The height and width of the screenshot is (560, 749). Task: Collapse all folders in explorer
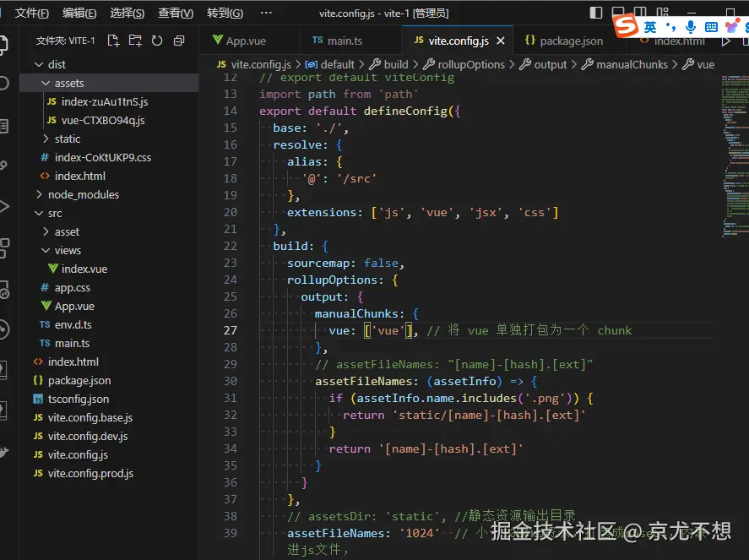(x=179, y=41)
